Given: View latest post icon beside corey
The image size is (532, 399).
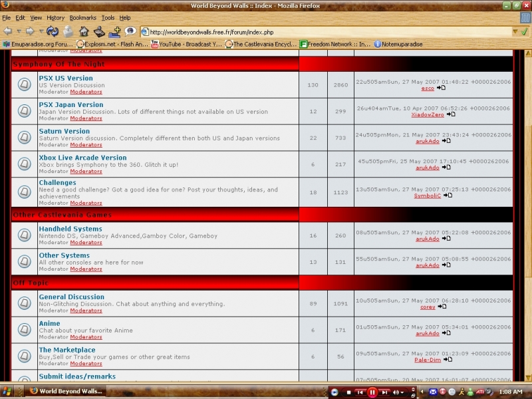Looking at the screenshot, I should pyautogui.click(x=442, y=307).
